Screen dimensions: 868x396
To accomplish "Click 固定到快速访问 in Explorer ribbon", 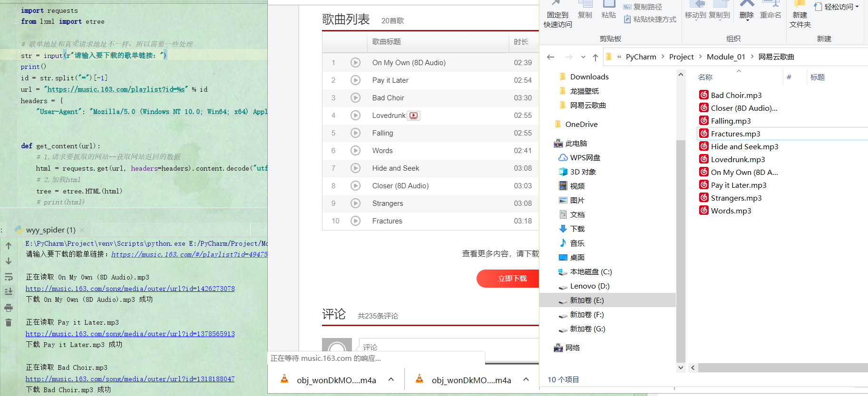I will (558, 14).
